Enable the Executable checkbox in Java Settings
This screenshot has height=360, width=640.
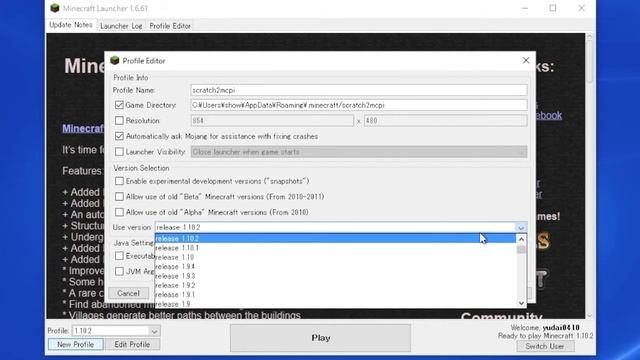(x=119, y=256)
